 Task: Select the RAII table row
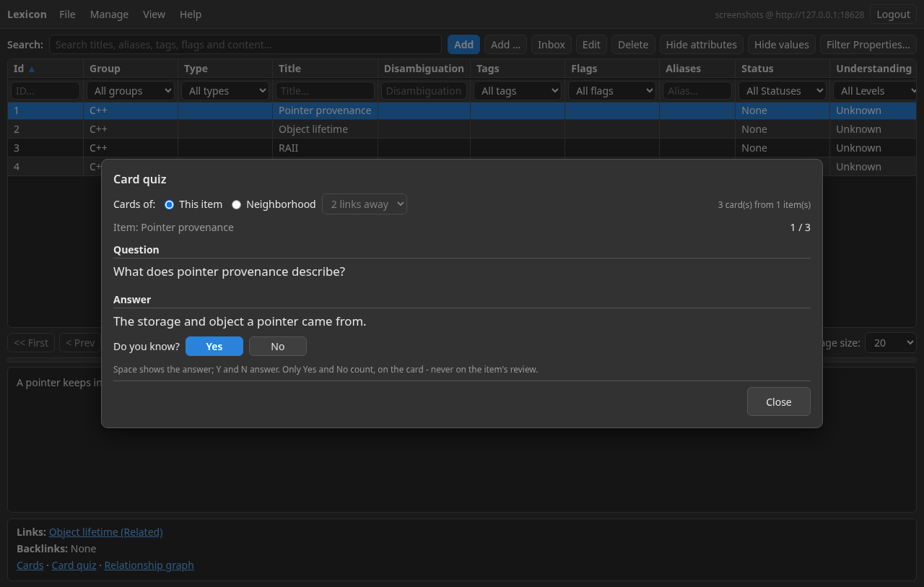pos(462,148)
